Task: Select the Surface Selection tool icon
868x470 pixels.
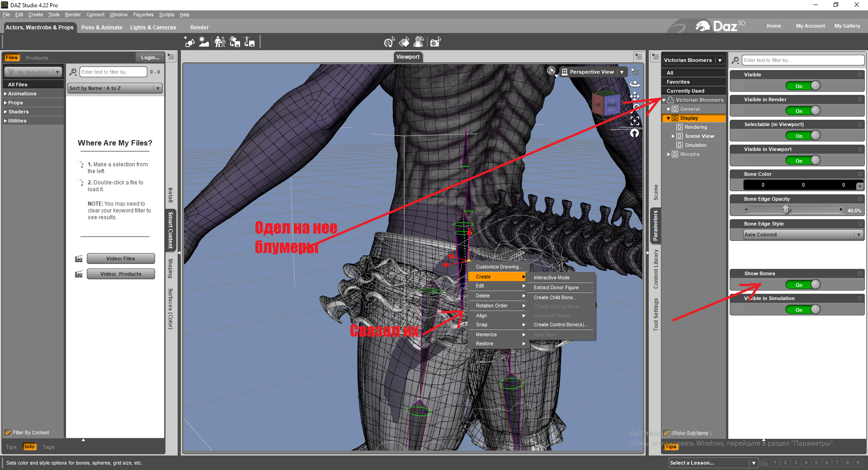Action: 404,42
